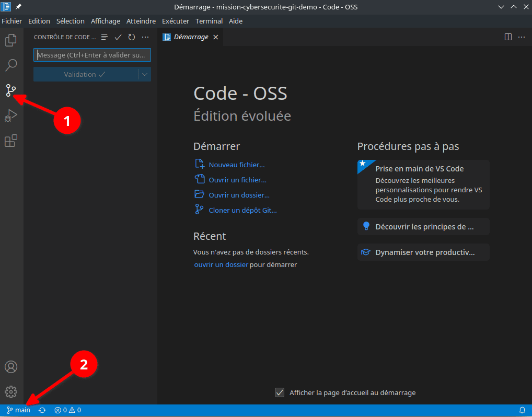Viewport: 532px width, 417px height.
Task: Open the Extensions icon
Action: (11, 140)
